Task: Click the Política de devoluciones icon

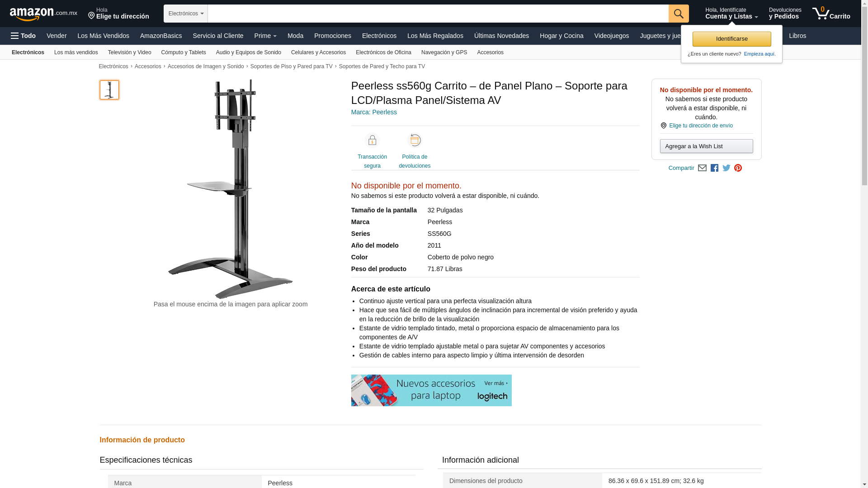Action: 415,141
